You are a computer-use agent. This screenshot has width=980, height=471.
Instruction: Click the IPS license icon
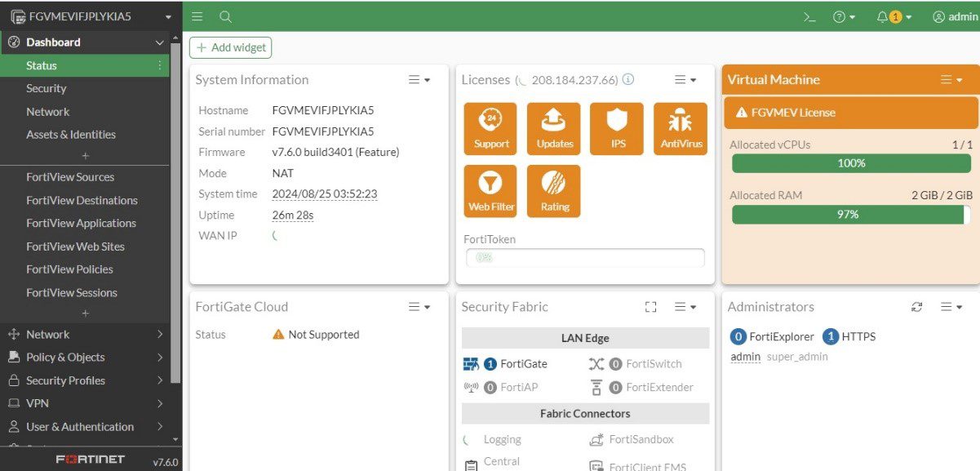tap(617, 128)
